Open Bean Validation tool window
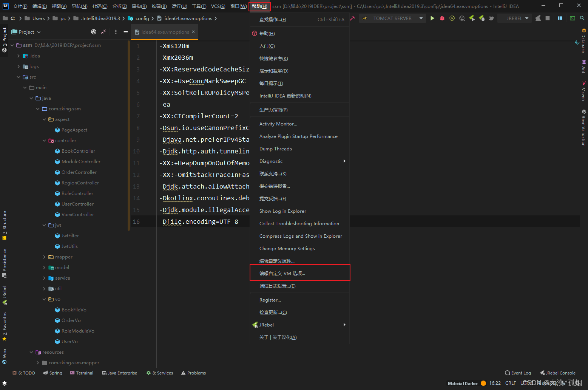This screenshot has width=588, height=390. coord(583,128)
